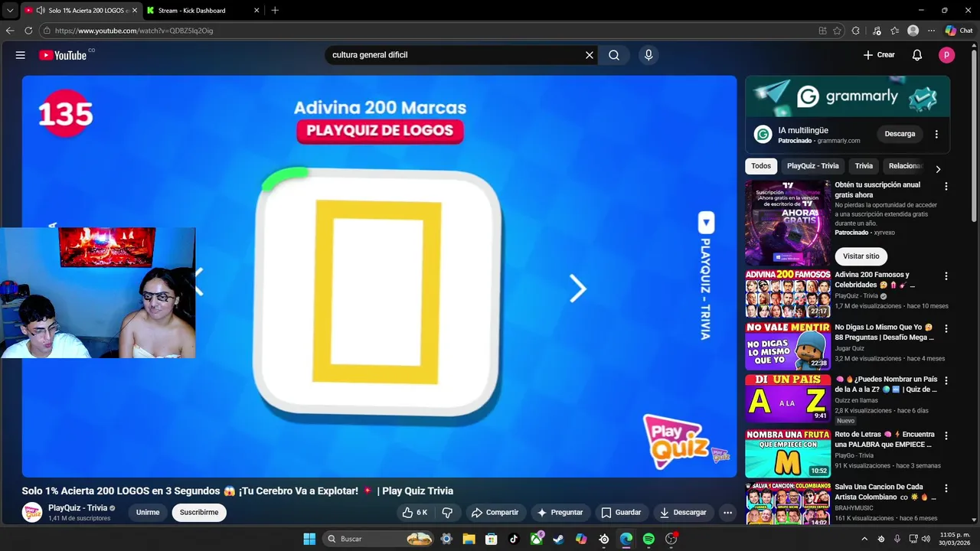Clear the search box with the X
980x551 pixels.
590,55
